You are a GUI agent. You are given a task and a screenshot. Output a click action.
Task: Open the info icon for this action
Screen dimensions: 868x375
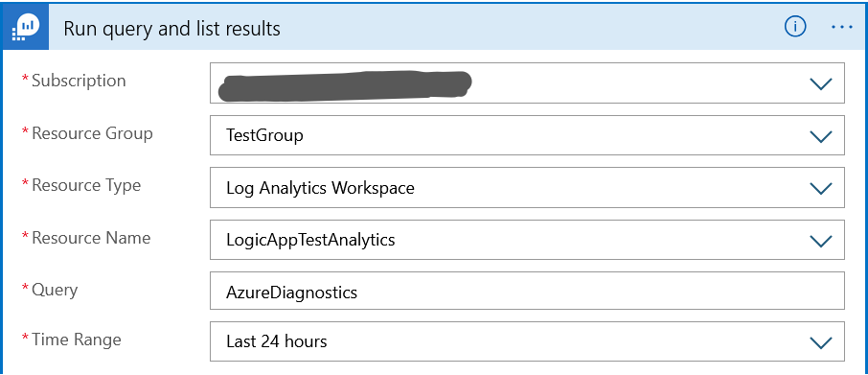click(795, 27)
